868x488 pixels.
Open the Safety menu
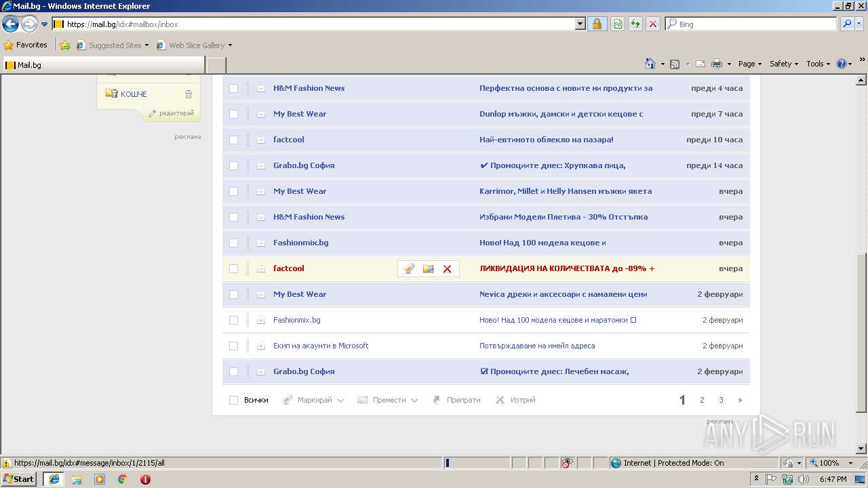[784, 64]
